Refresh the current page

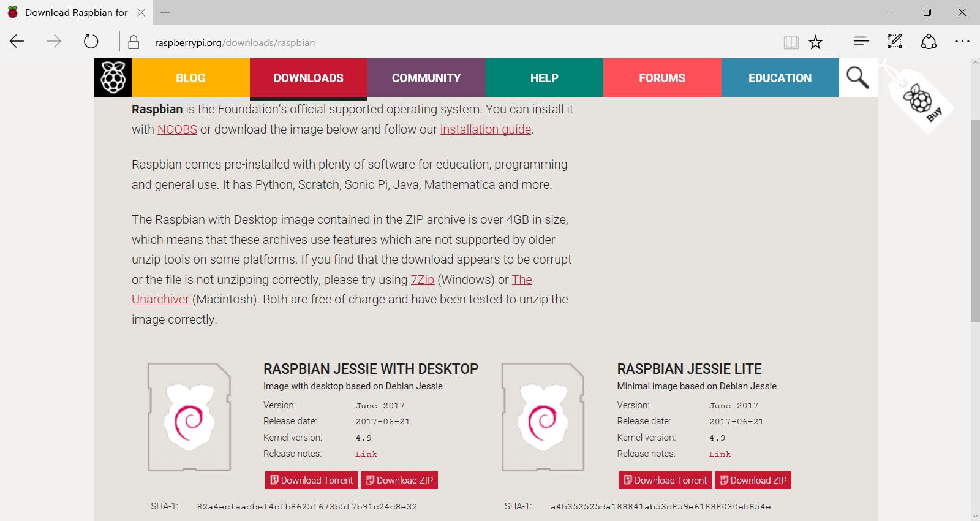pos(91,42)
